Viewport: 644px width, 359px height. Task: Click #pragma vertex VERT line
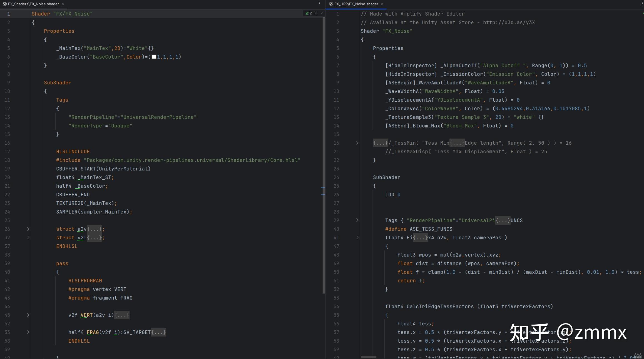97,289
